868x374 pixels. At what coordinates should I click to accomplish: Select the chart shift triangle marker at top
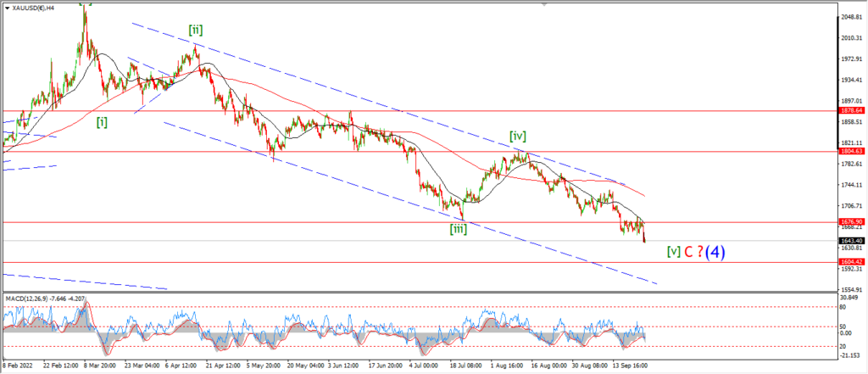click(x=544, y=4)
